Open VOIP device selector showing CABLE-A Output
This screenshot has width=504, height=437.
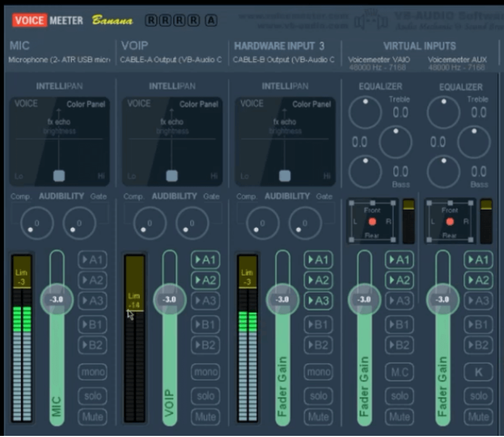(171, 60)
